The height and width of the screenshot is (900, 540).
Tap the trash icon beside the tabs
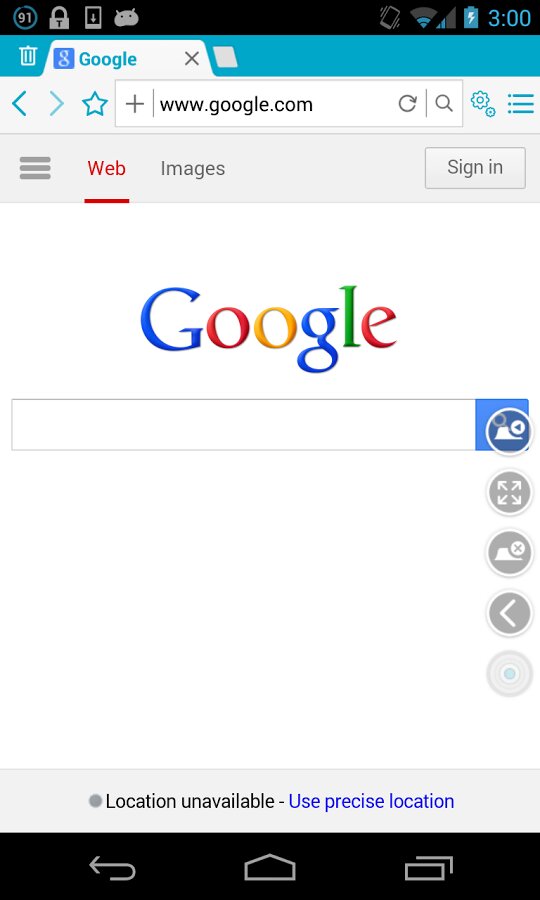28,56
